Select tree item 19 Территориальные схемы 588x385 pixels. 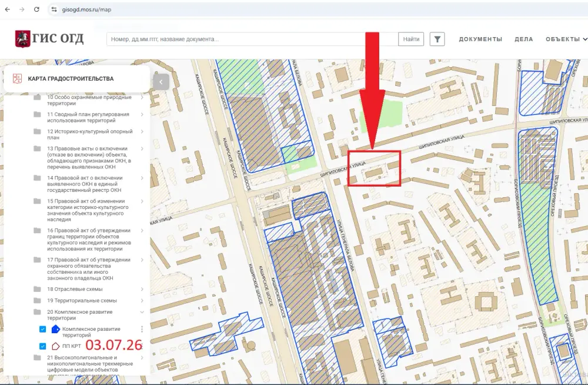82,300
